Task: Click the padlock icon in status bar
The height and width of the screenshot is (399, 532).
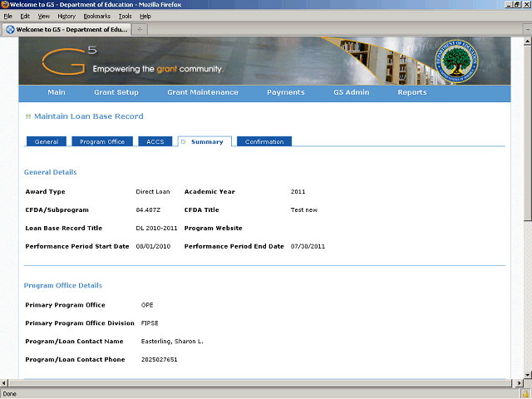Action: tap(525, 394)
